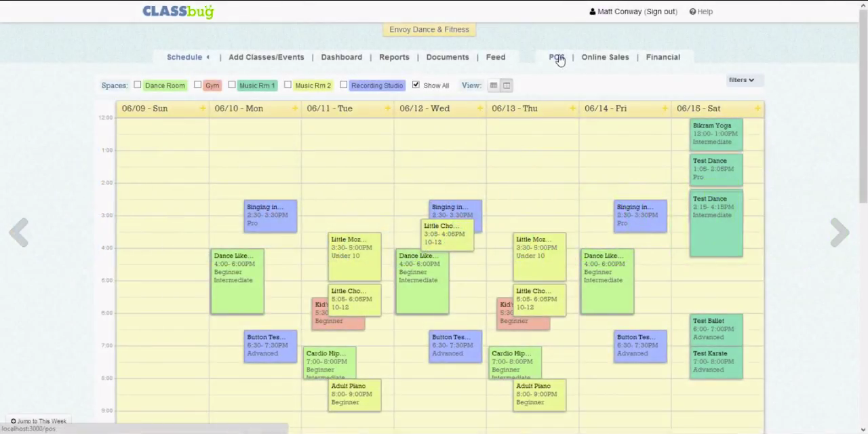Check the Gym space checkbox
The image size is (868, 434).
click(x=197, y=85)
